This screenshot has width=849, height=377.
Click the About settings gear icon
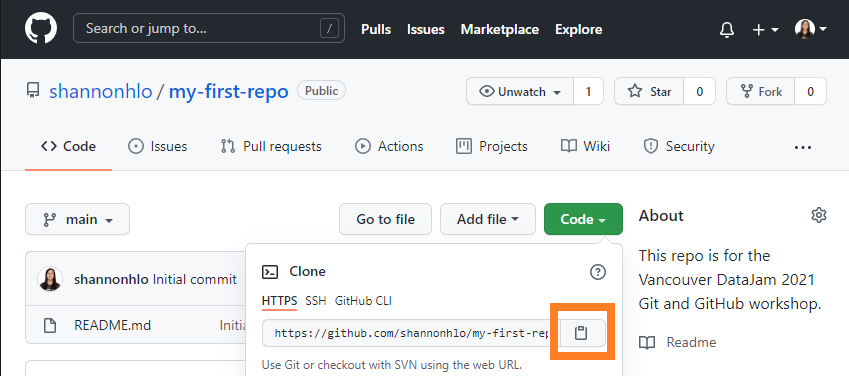(x=819, y=216)
